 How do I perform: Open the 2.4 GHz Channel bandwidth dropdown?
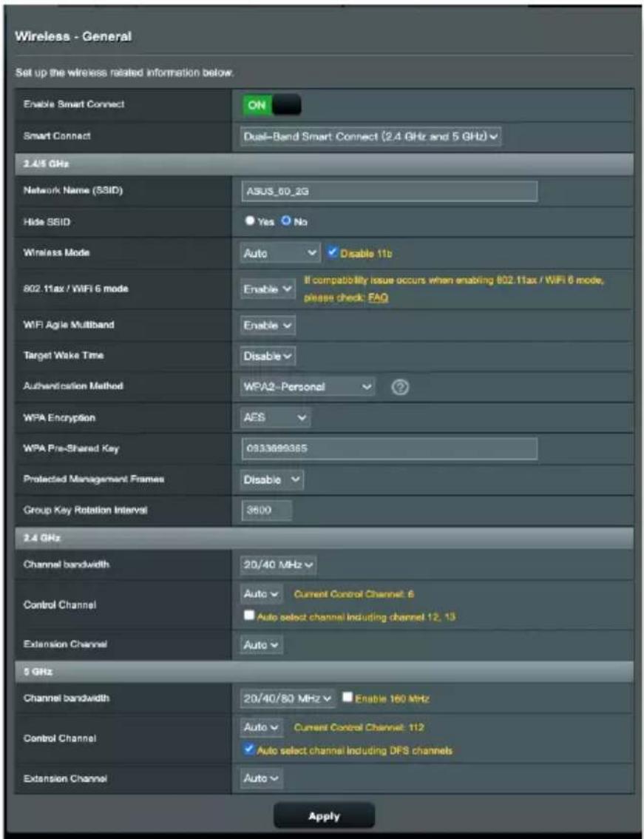click(x=278, y=565)
